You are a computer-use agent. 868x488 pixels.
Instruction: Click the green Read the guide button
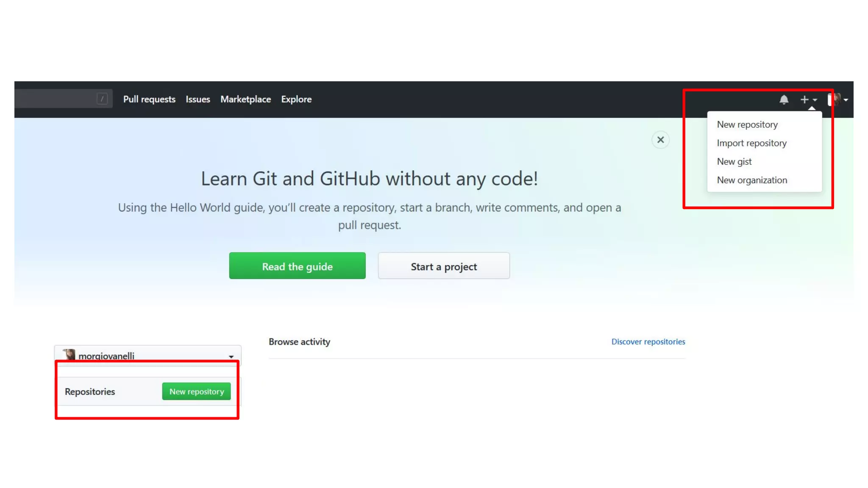(297, 266)
